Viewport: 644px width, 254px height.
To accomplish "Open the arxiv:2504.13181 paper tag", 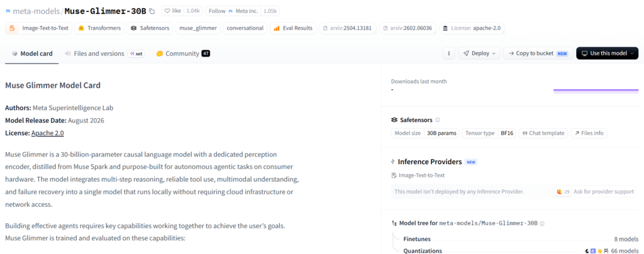I will pyautogui.click(x=347, y=28).
